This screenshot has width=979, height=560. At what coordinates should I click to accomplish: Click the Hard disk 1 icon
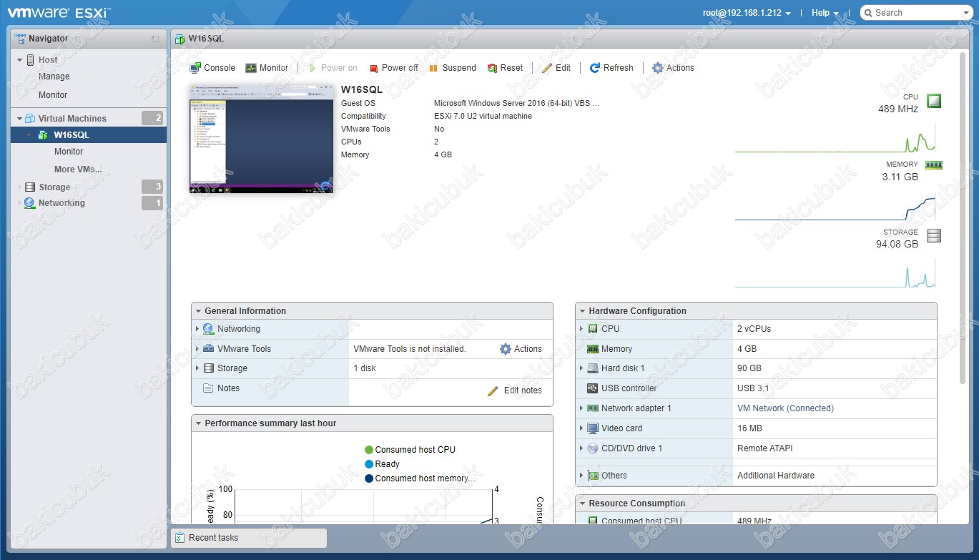pyautogui.click(x=593, y=368)
